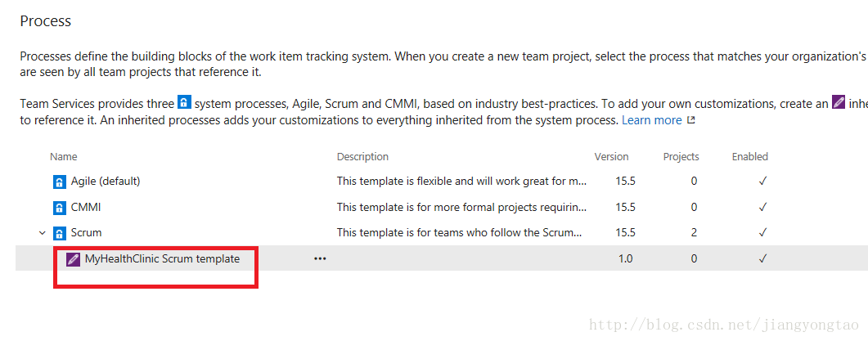
Task: Click the lock icon beside CMMI
Action: tap(59, 208)
